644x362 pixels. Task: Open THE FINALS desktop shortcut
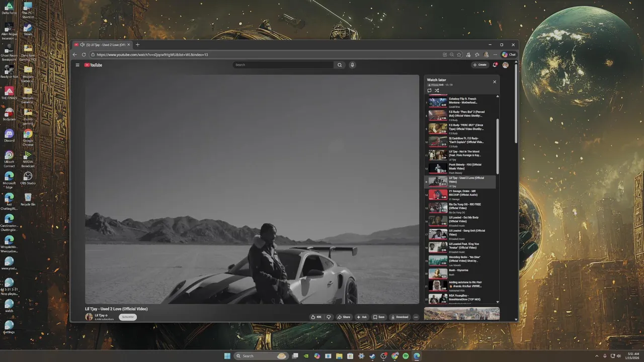[x=9, y=93]
